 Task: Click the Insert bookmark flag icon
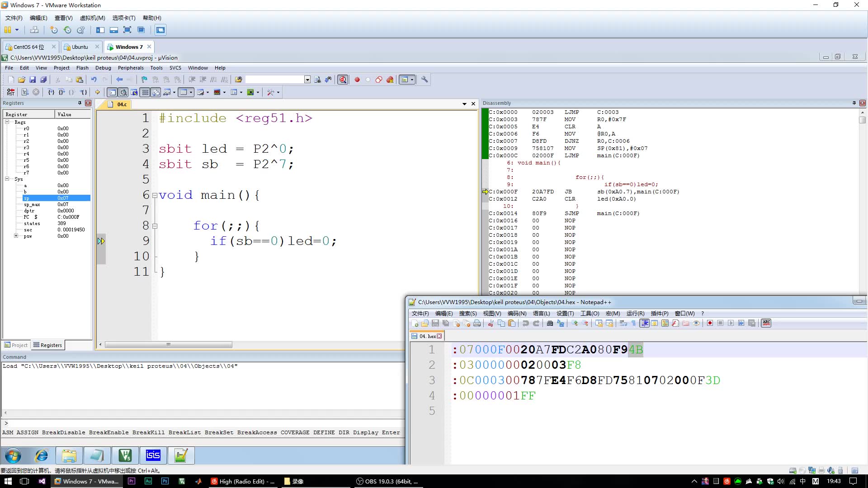144,80
